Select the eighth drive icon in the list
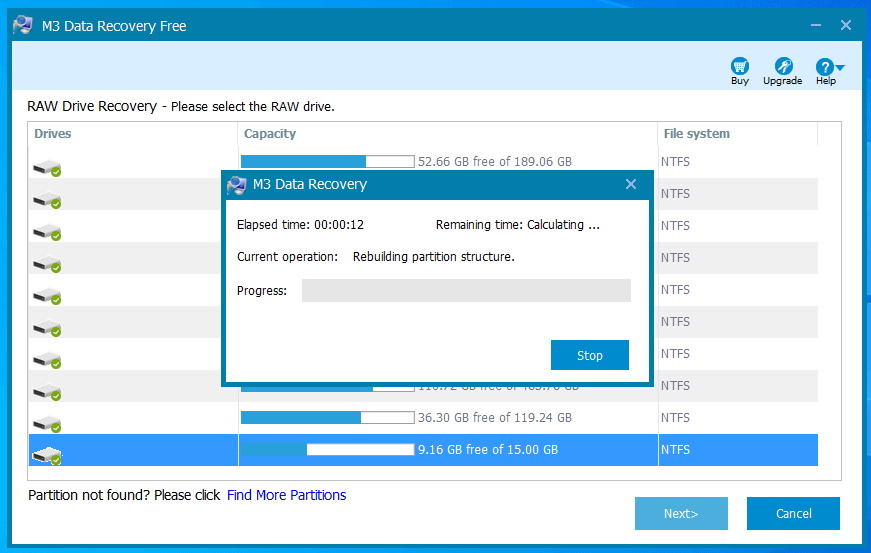Image resolution: width=871 pixels, height=553 pixels. 47,392
